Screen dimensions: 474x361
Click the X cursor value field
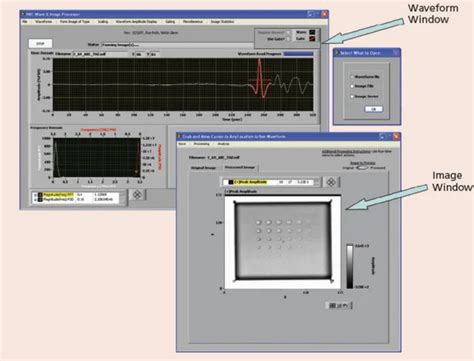coord(140,54)
